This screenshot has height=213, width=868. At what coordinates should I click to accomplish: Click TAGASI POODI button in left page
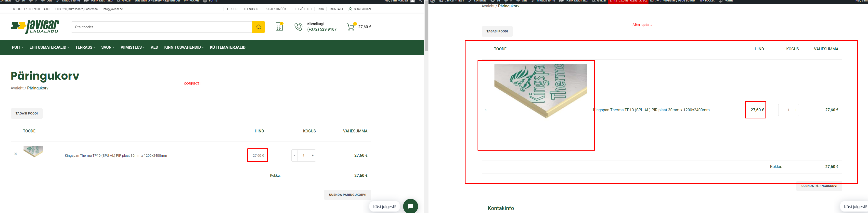(27, 114)
